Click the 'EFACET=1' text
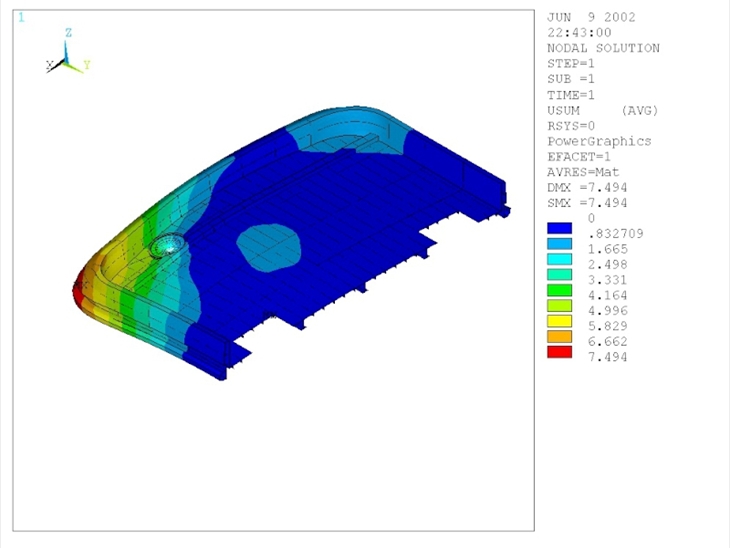This screenshot has height=548, width=730. (579, 157)
